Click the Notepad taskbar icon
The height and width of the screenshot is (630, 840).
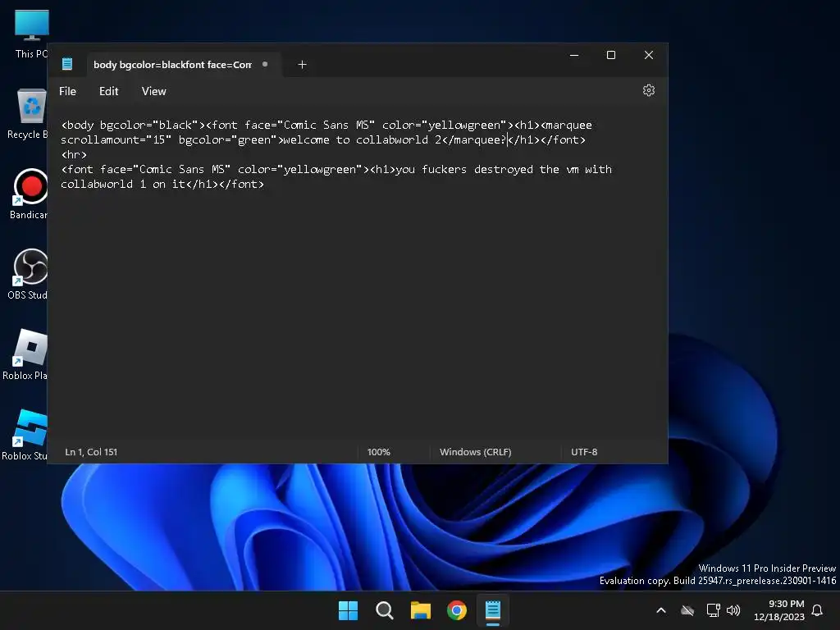[x=493, y=610]
